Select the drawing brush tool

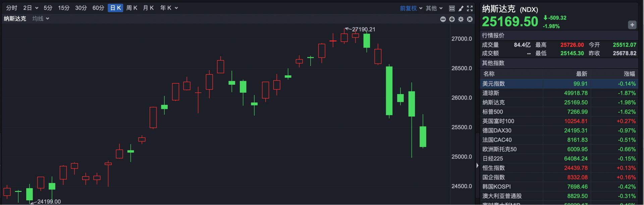click(461, 8)
